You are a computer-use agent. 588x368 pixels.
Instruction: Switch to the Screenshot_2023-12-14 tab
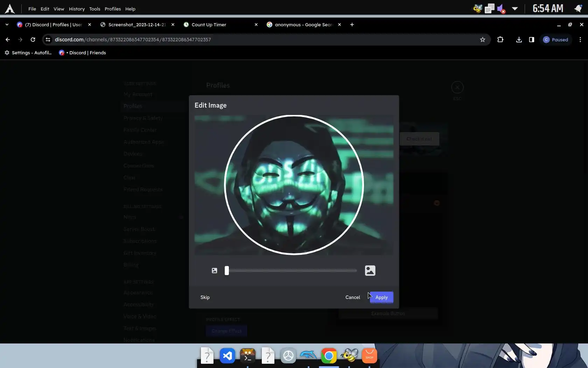pyautogui.click(x=137, y=25)
